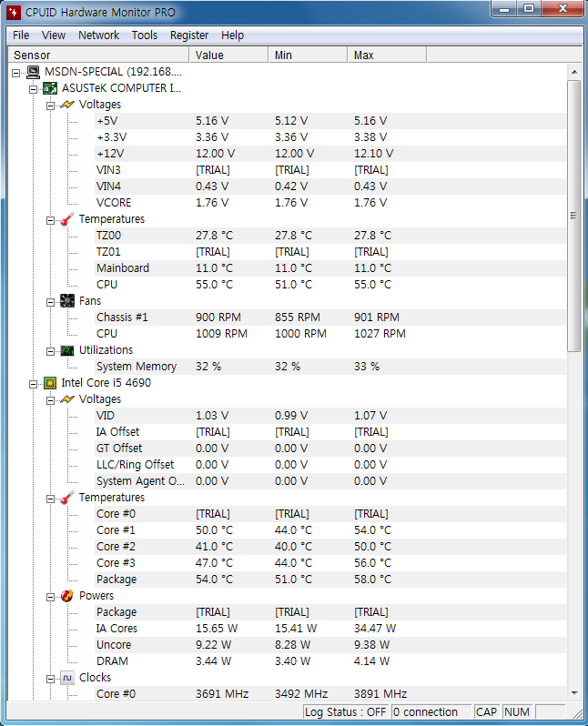The image size is (588, 726).
Task: Open the File menu
Action: (x=21, y=35)
